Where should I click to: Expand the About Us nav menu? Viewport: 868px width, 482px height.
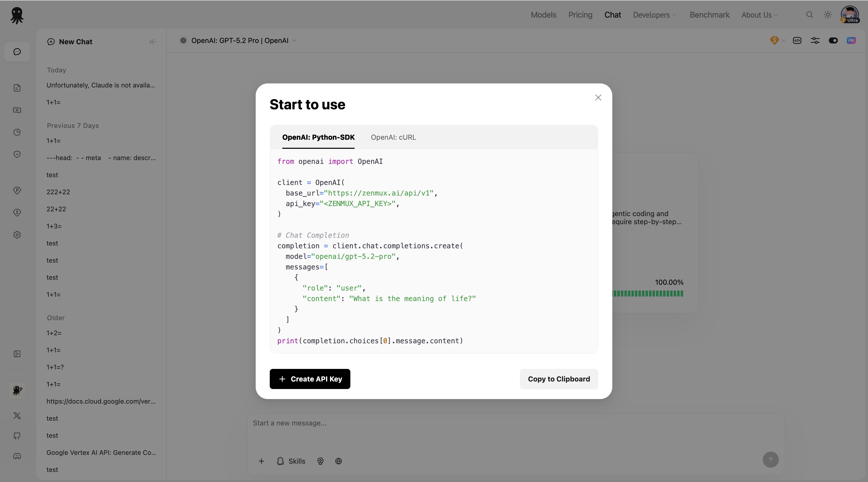tap(759, 15)
